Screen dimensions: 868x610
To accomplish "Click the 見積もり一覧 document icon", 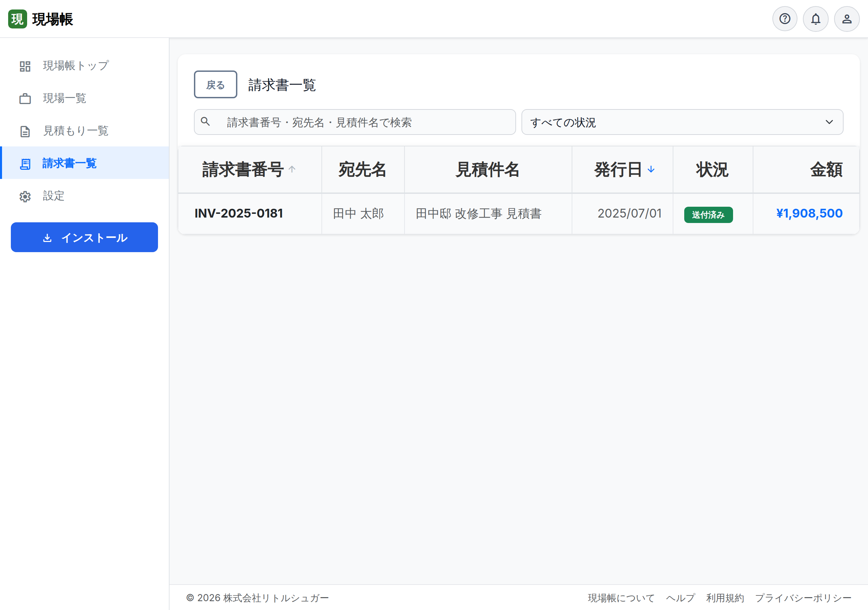I will coord(25,131).
